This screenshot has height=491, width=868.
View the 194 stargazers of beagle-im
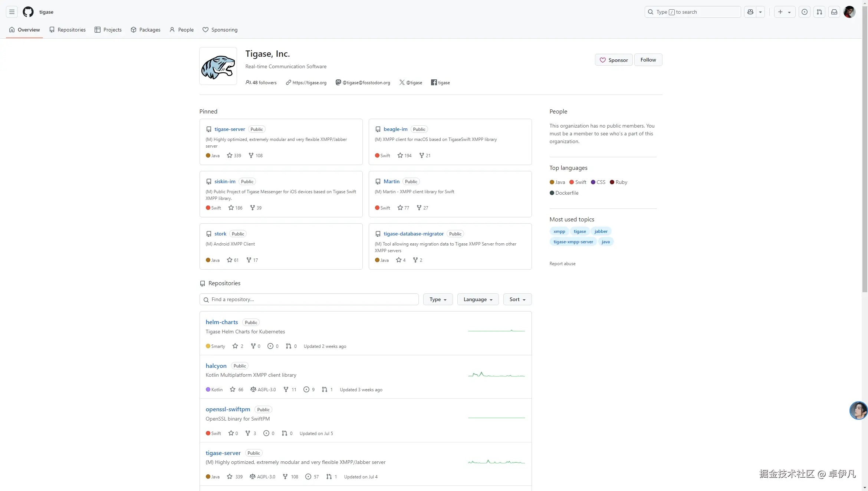(x=404, y=155)
